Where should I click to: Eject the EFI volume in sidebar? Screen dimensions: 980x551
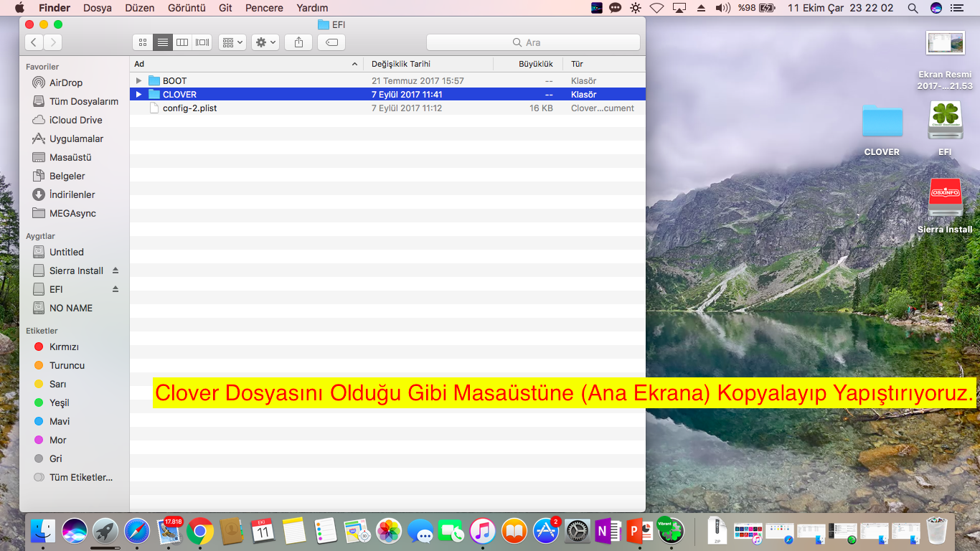(116, 289)
